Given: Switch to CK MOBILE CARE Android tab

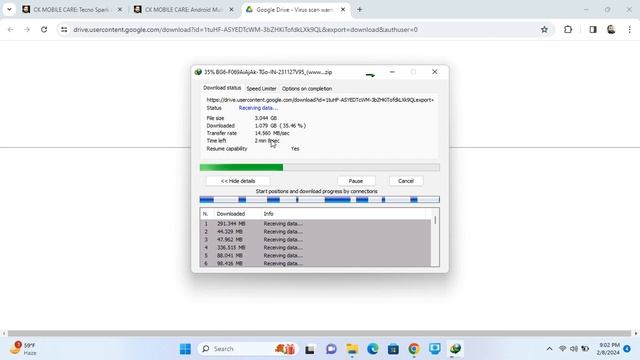Looking at the screenshot, I should click(x=183, y=9).
